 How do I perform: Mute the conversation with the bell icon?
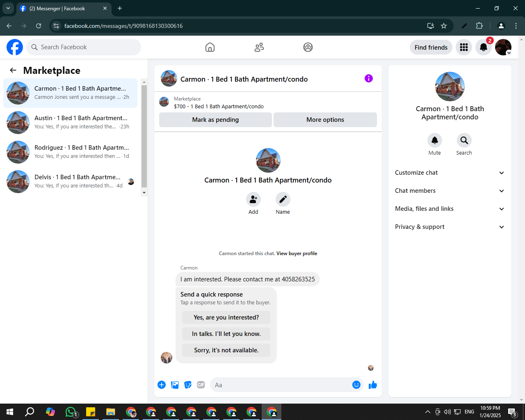435,140
